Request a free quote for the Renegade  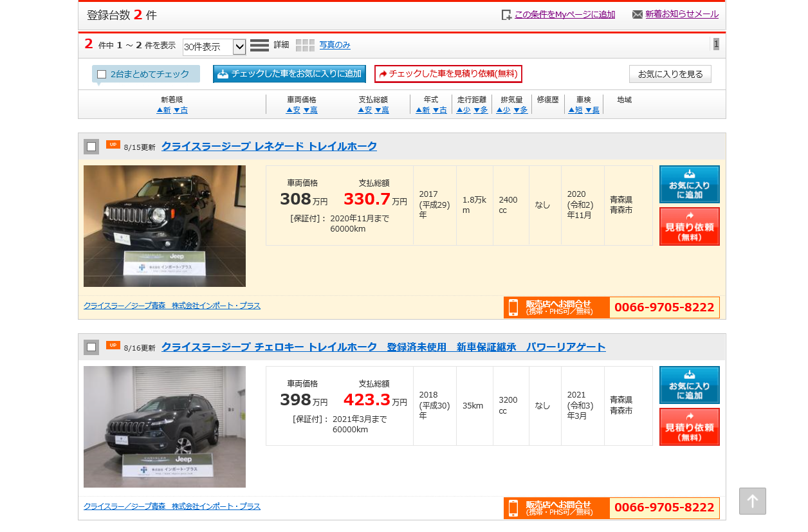click(x=690, y=226)
